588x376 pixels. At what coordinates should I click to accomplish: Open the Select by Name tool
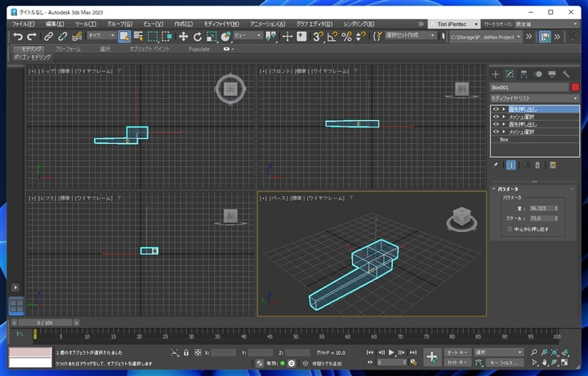[138, 37]
